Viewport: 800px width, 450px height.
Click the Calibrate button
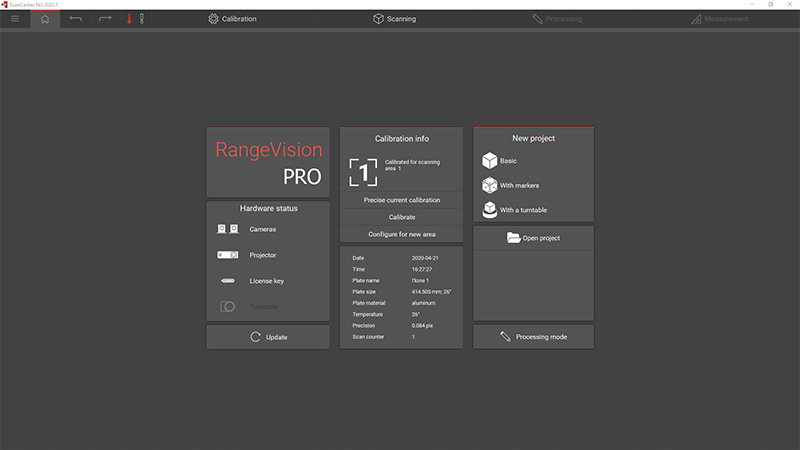tap(402, 217)
